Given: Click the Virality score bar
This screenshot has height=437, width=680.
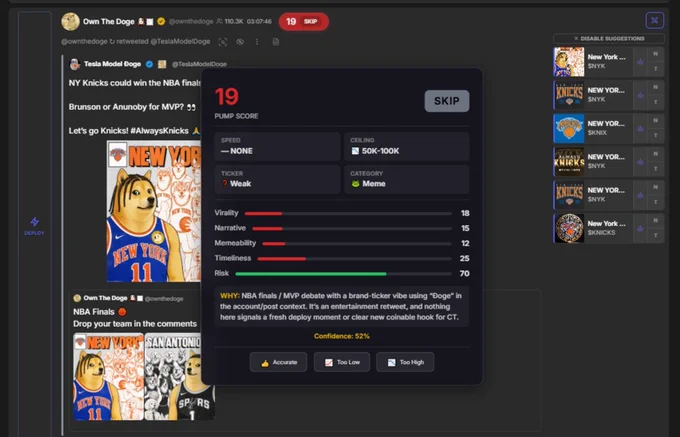Looking at the screenshot, I should point(348,213).
